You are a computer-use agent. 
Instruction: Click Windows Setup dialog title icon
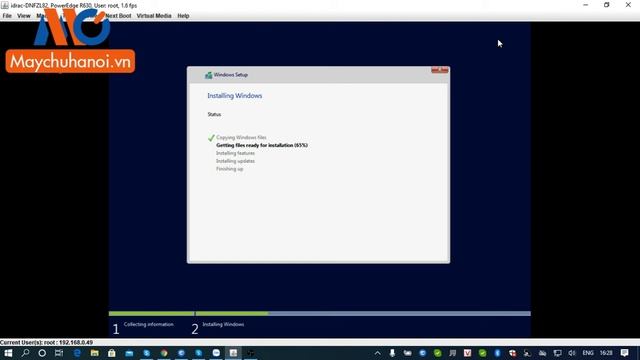(209, 75)
